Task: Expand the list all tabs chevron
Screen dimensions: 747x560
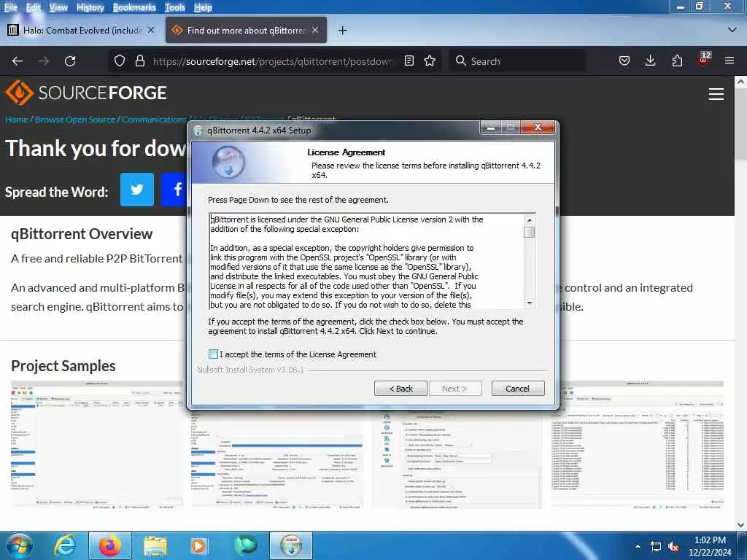Action: [732, 30]
